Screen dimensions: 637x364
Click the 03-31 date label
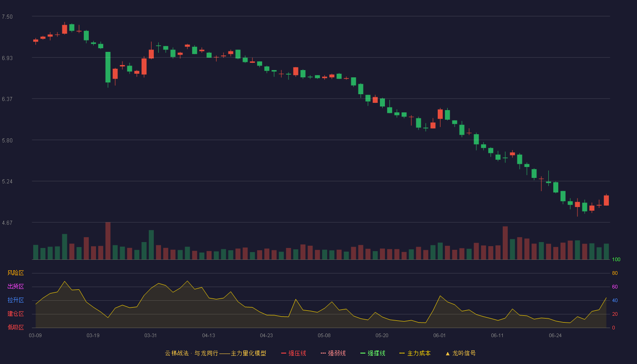[151, 335]
